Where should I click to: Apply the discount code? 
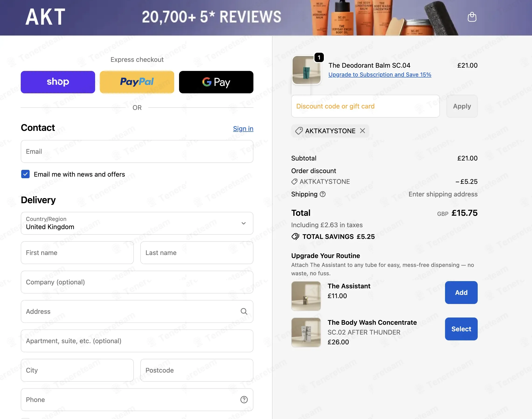coord(462,106)
